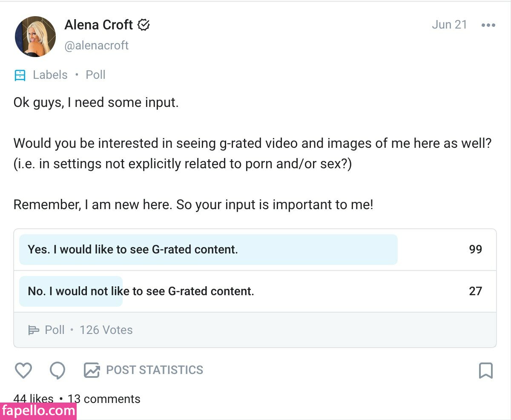
Task: Click the poll icon in poll footer
Action: pyautogui.click(x=33, y=330)
